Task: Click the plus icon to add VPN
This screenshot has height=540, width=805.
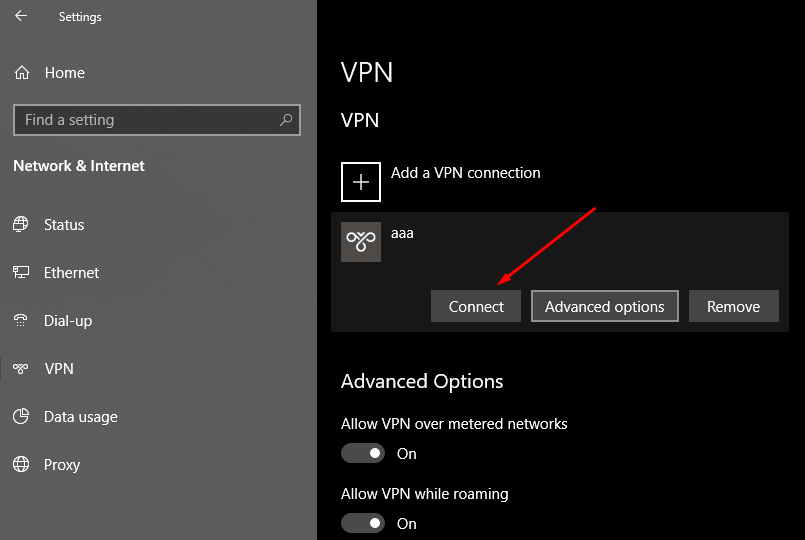Action: pos(360,182)
